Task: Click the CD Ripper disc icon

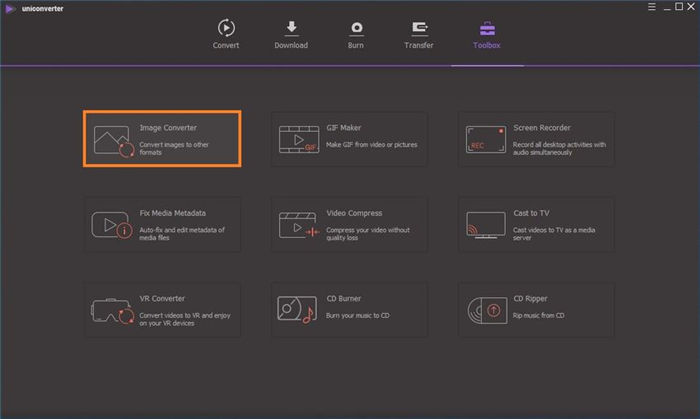Action: click(x=487, y=310)
